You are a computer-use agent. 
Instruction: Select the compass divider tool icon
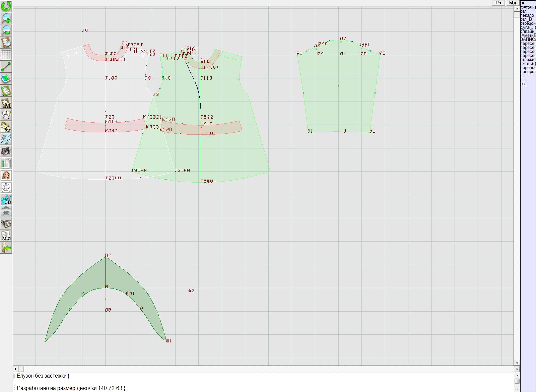(6, 115)
